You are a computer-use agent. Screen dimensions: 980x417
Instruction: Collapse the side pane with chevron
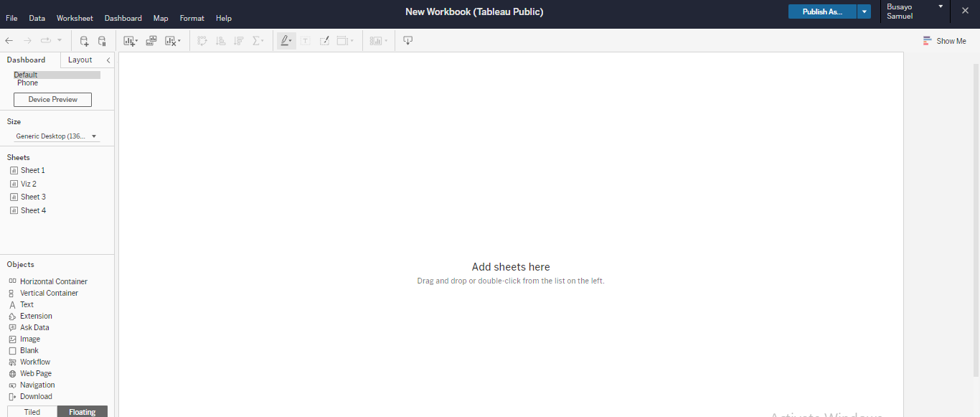pyautogui.click(x=108, y=60)
